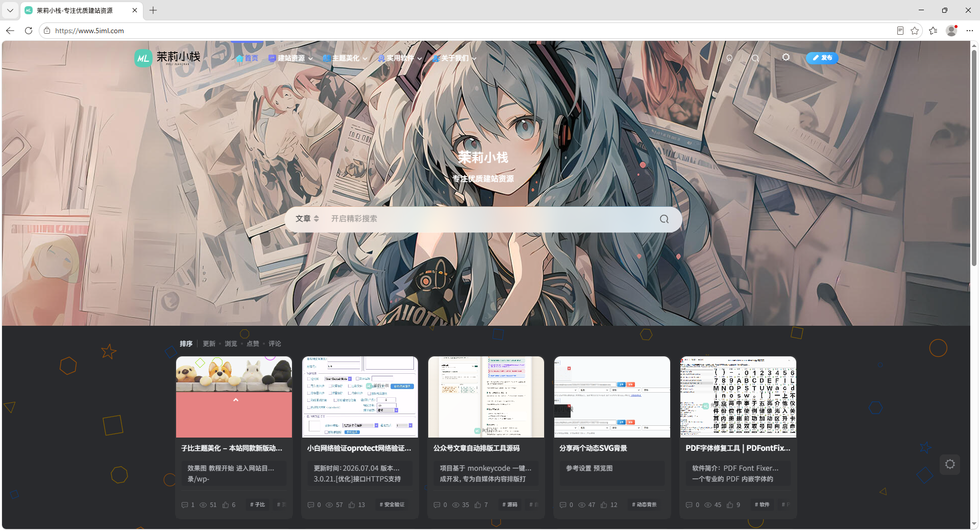Screen dimensions: 980x531
Task: Click comment icon on PDF字体修复工具 card
Action: (x=689, y=505)
